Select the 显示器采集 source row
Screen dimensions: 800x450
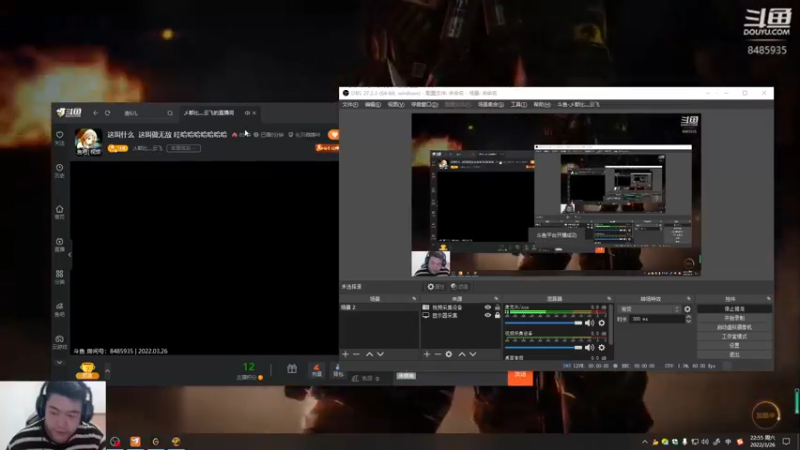445,315
